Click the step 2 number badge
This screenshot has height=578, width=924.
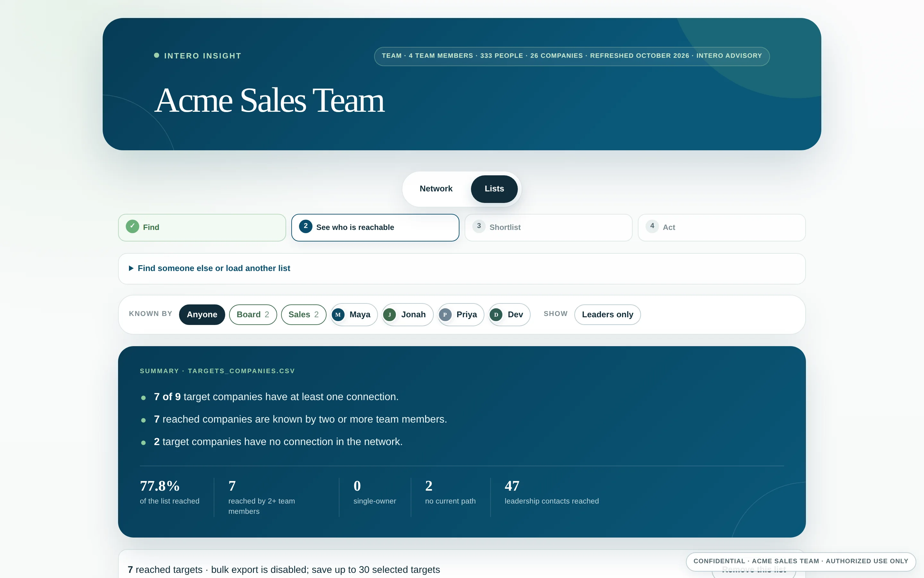[305, 226]
